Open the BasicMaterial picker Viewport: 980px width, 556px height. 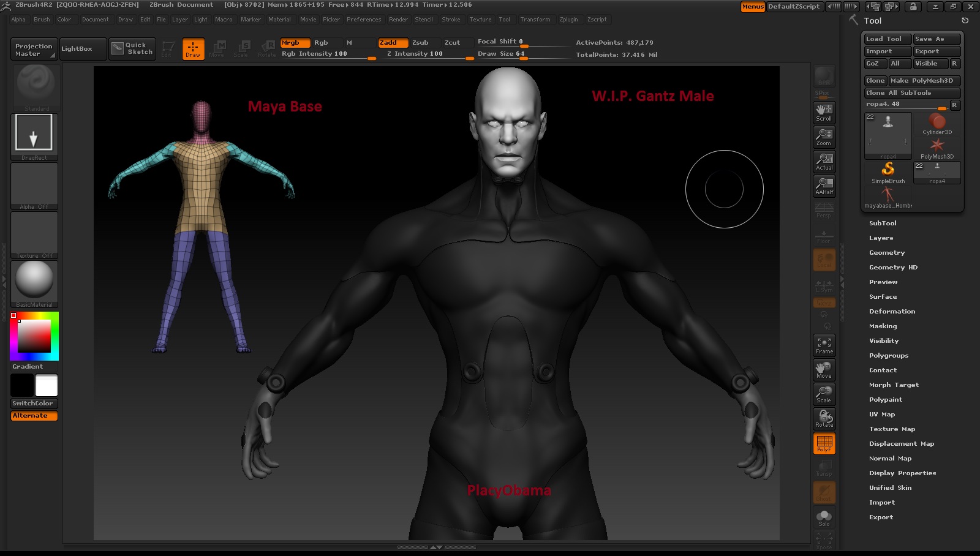click(x=34, y=284)
